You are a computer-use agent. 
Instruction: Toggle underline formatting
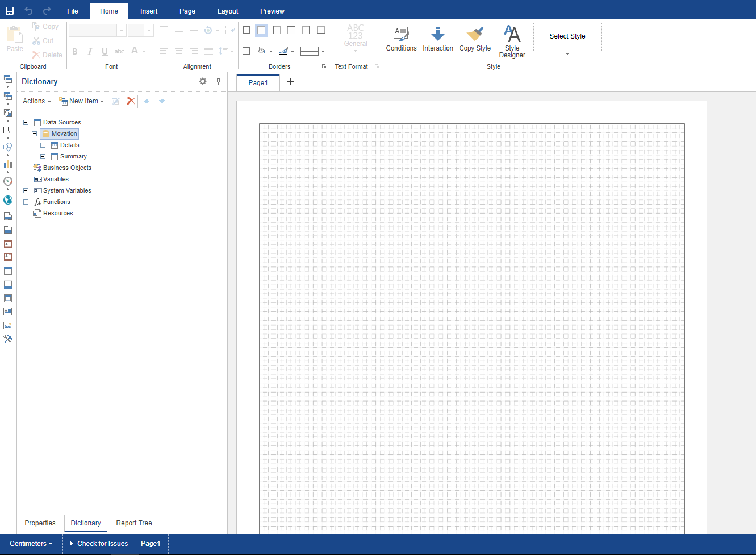coord(105,51)
